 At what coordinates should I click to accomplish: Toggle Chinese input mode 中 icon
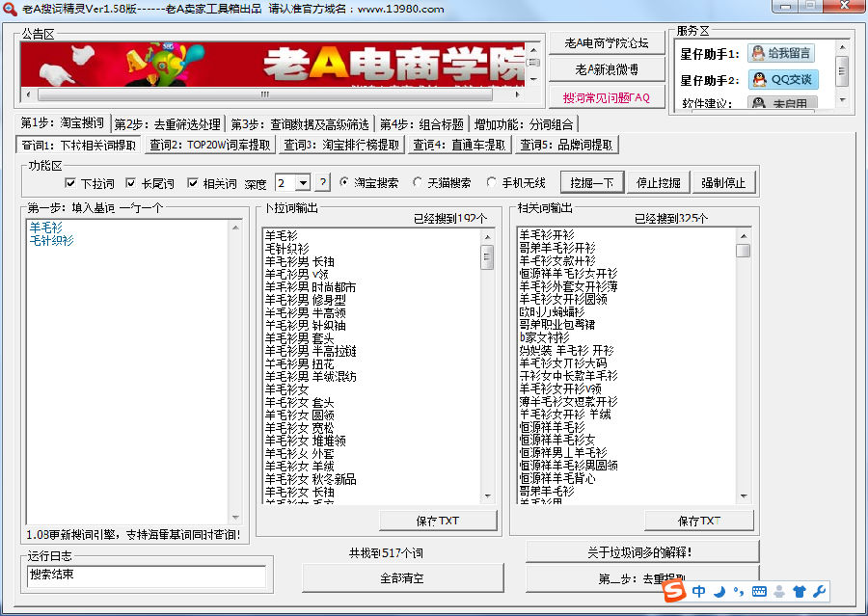699,591
